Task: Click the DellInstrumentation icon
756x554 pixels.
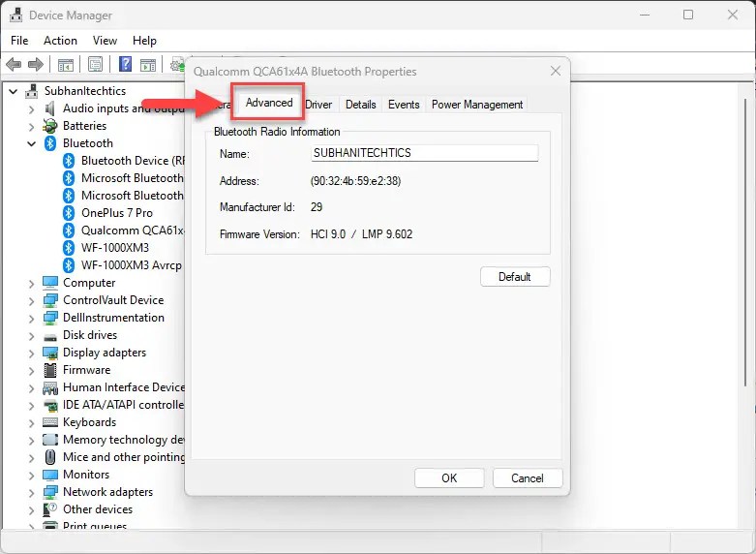Action: 50,318
